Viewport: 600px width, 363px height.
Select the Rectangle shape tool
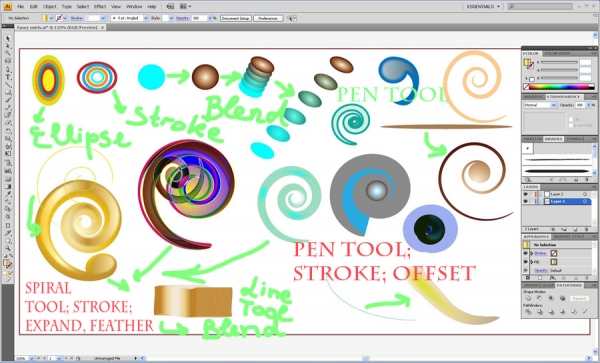coord(8,92)
